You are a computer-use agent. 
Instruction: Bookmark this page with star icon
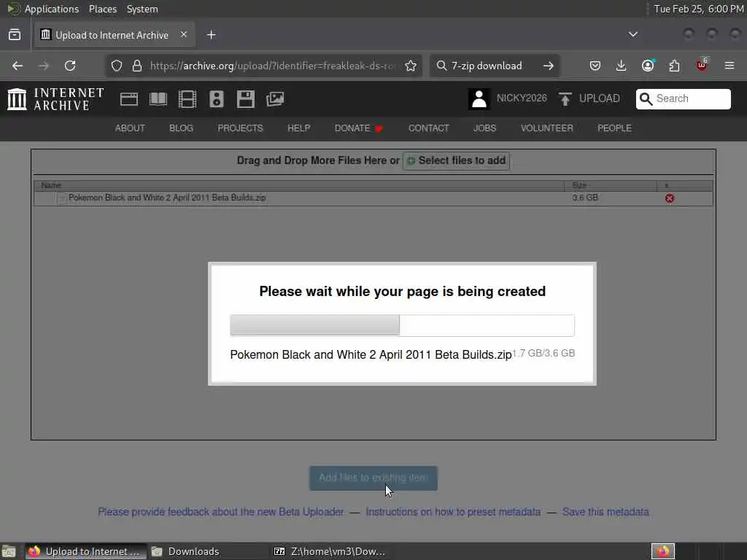point(411,66)
